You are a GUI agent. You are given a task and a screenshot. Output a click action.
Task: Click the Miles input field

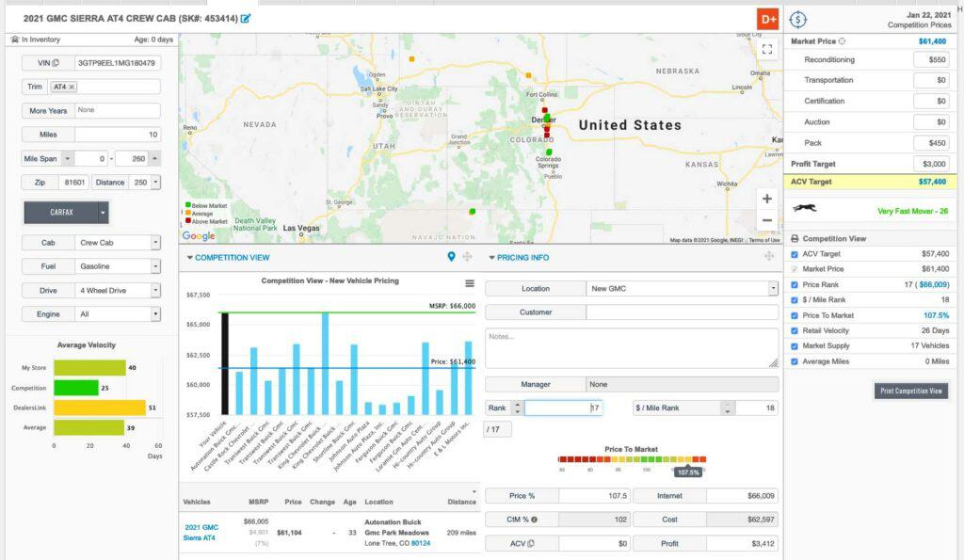[118, 135]
